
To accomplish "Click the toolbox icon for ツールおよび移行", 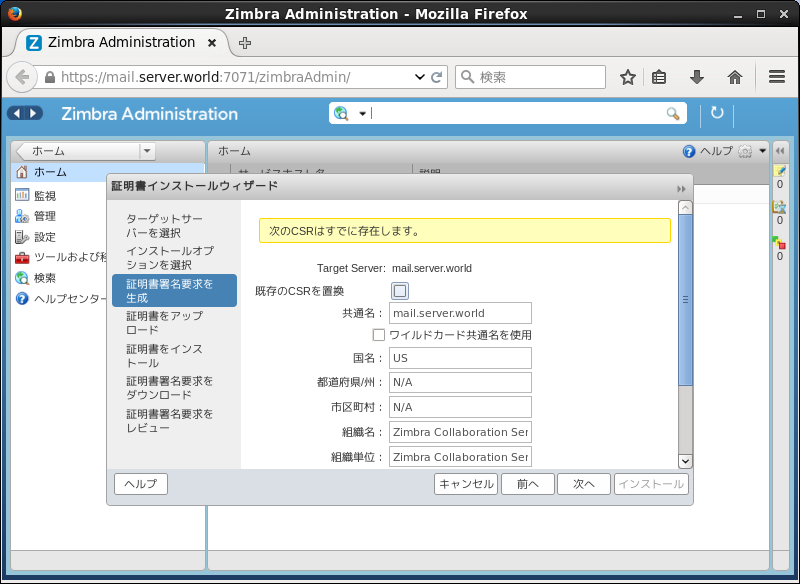I will [x=22, y=258].
